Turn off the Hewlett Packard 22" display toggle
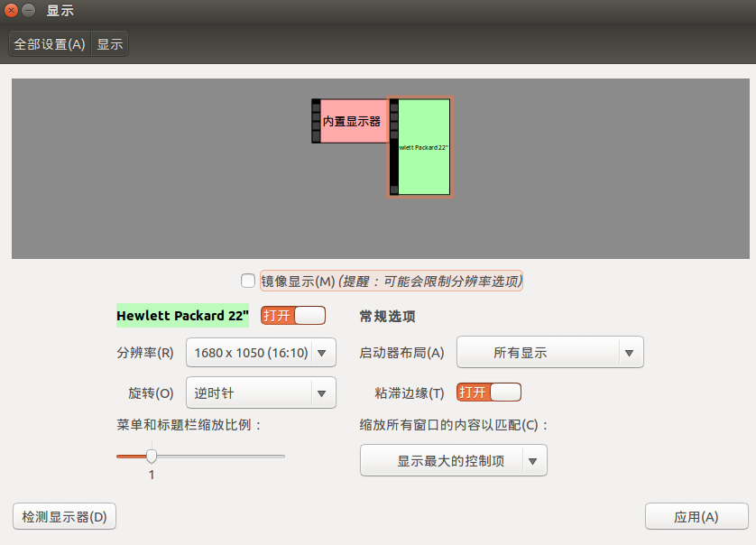The image size is (756, 545). pyautogui.click(x=292, y=315)
